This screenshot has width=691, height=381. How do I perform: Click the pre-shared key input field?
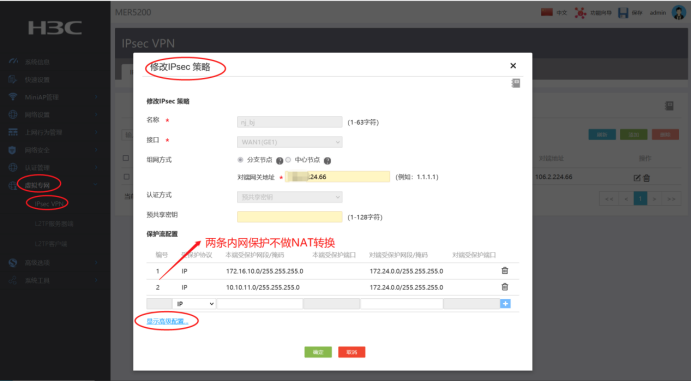click(290, 217)
